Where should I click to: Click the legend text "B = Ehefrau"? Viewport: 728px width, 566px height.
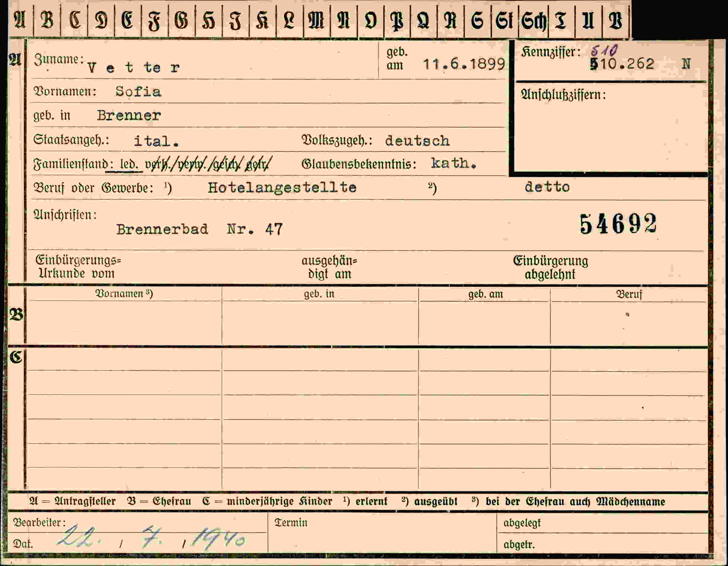click(x=159, y=501)
